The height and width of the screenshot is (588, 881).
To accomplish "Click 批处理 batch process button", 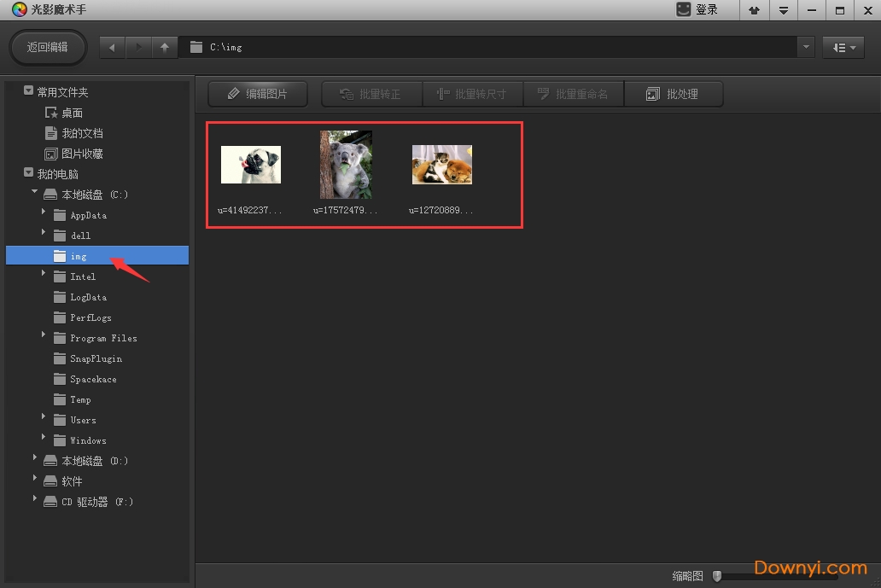I will pyautogui.click(x=673, y=94).
